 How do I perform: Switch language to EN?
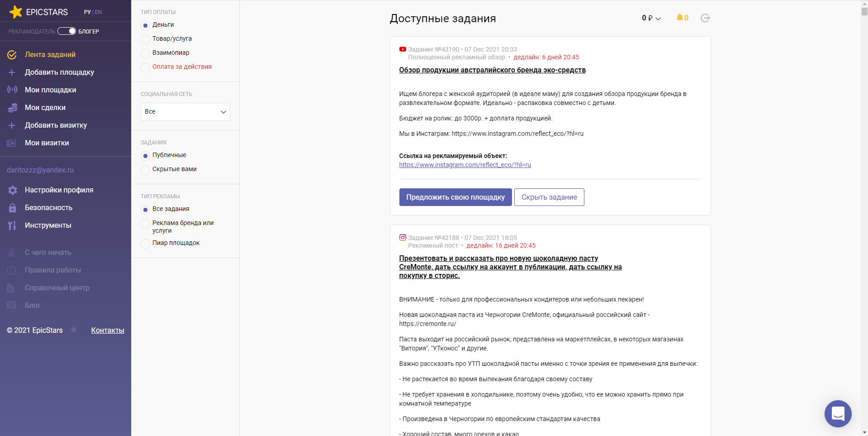point(98,12)
